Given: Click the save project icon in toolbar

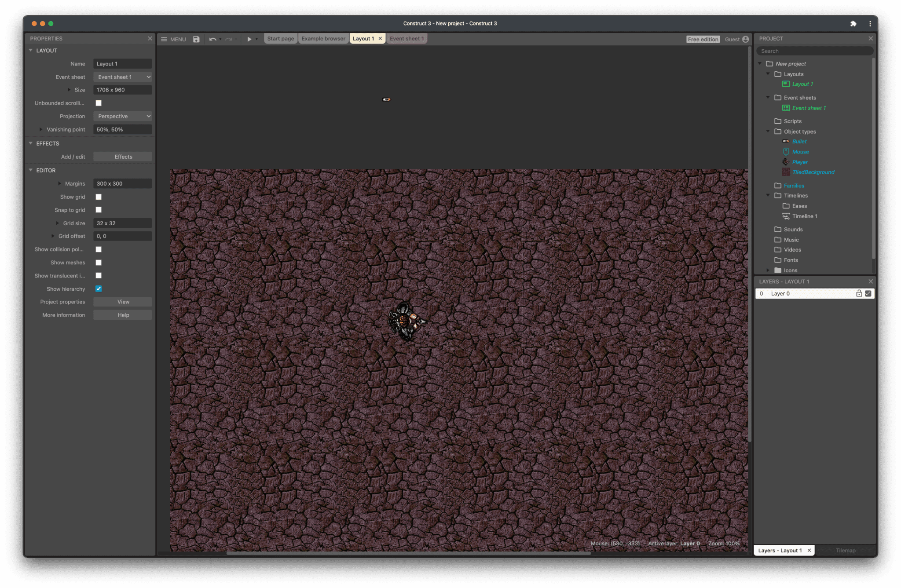Looking at the screenshot, I should click(x=196, y=39).
